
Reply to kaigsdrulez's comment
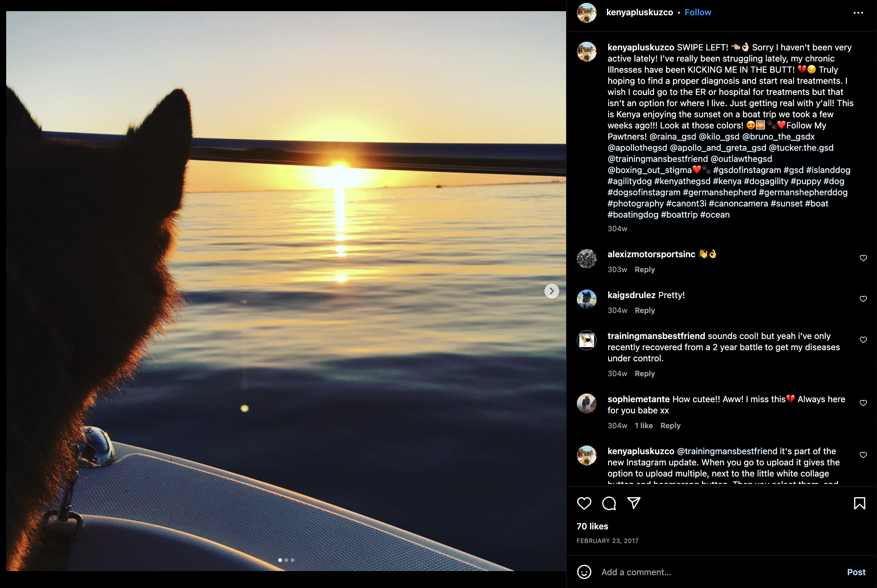click(x=645, y=311)
